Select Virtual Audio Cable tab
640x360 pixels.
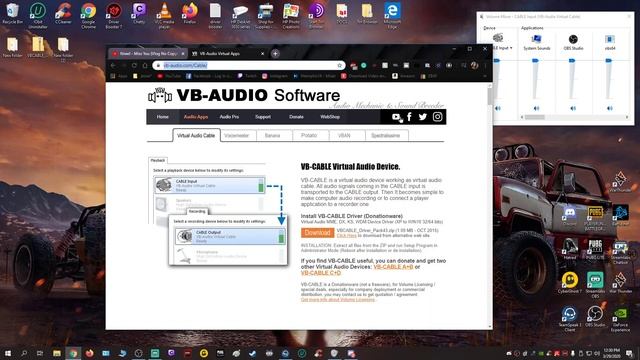coord(196,136)
